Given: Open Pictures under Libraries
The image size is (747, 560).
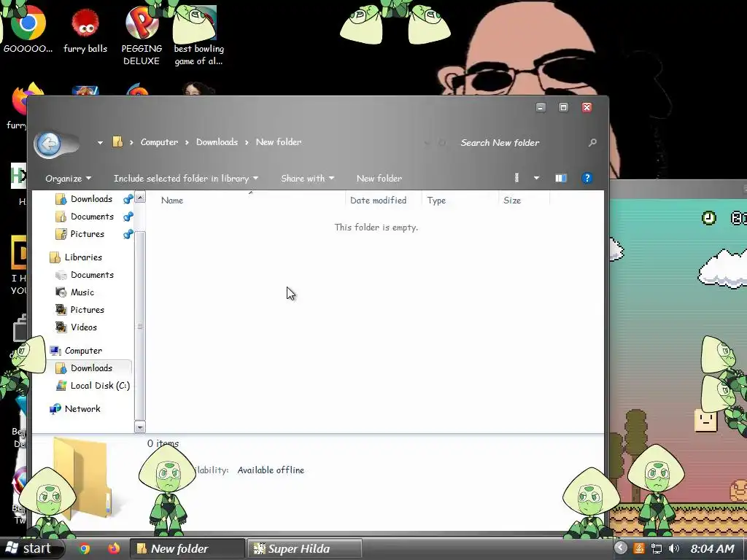Looking at the screenshot, I should 88,310.
